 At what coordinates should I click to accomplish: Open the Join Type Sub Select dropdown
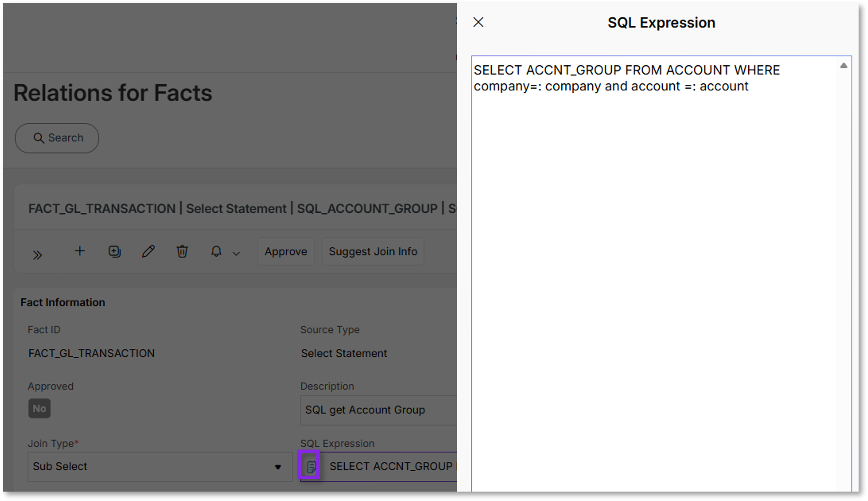[160, 466]
